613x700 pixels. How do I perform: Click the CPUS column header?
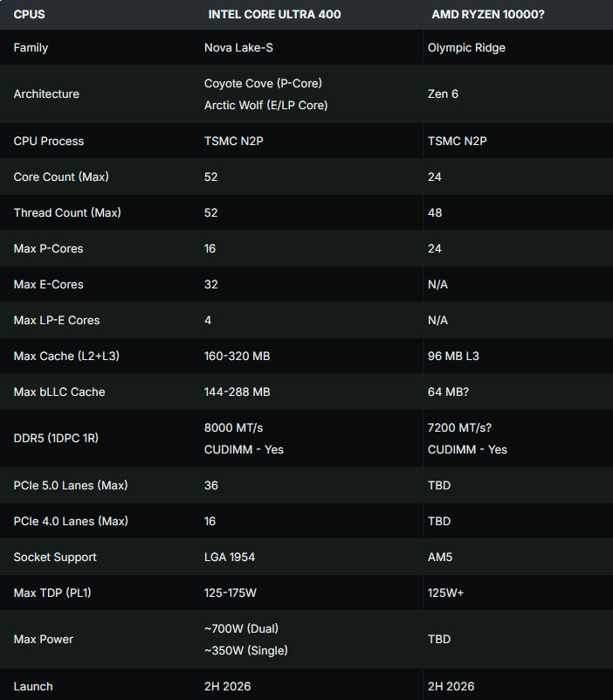click(x=29, y=15)
